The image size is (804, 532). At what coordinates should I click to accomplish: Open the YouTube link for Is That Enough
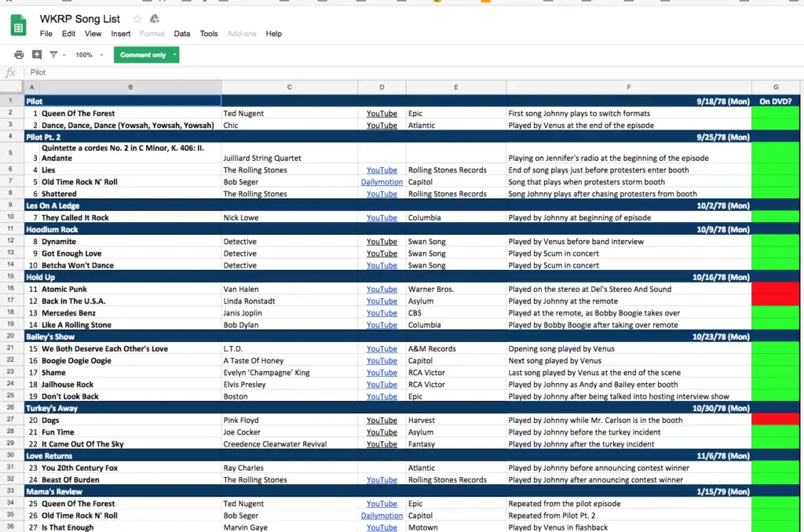[382, 527]
